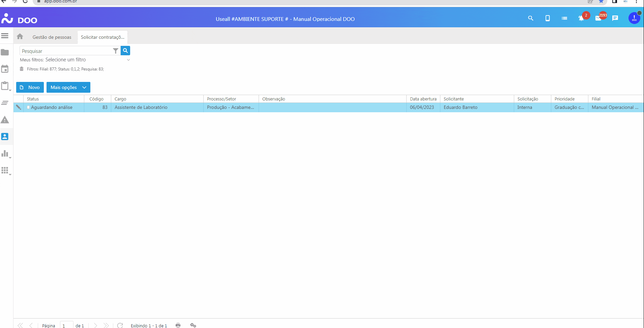Open the people management sidebar icon

point(5,137)
